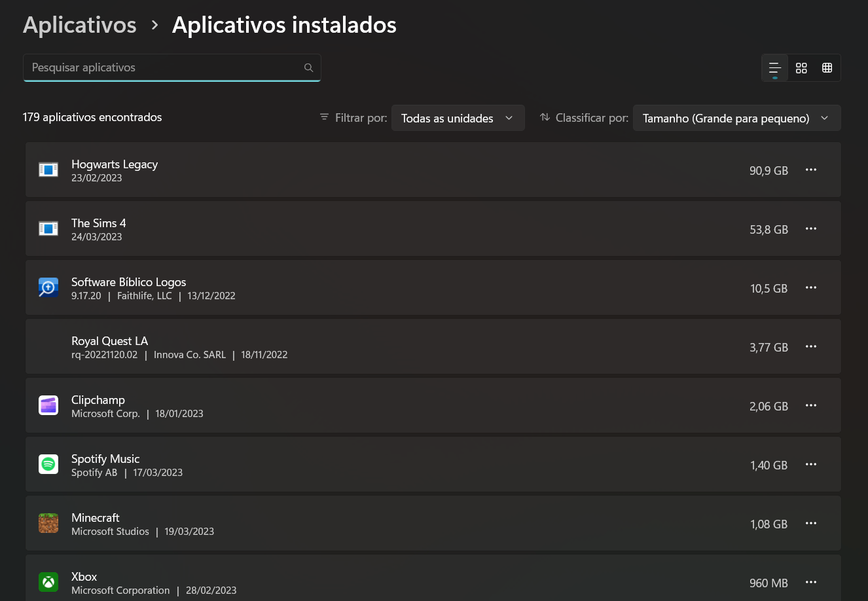Open more options for Xbox
Image resolution: width=868 pixels, height=601 pixels.
point(811,583)
